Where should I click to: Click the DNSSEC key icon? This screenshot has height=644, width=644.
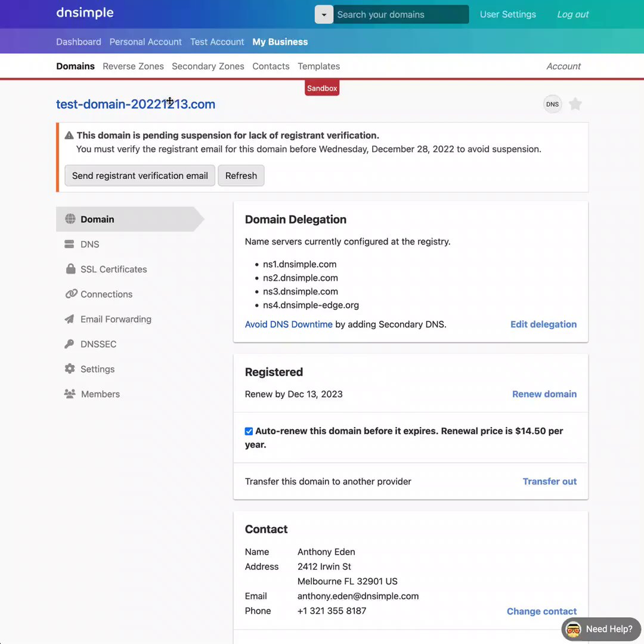tap(69, 344)
